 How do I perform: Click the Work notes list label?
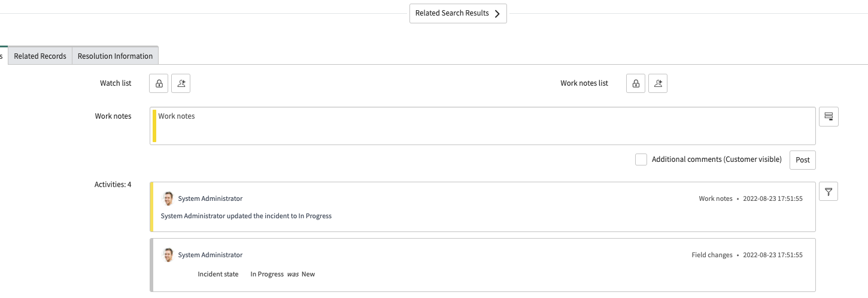(584, 83)
